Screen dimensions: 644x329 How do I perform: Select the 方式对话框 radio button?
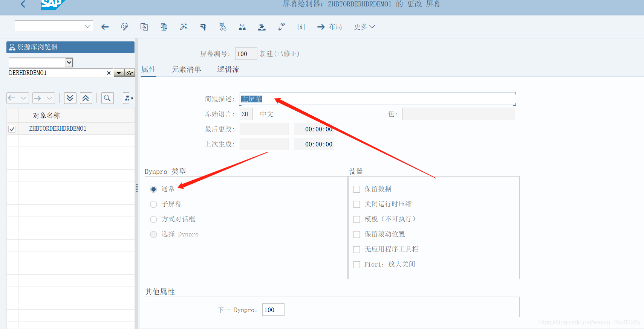[153, 219]
